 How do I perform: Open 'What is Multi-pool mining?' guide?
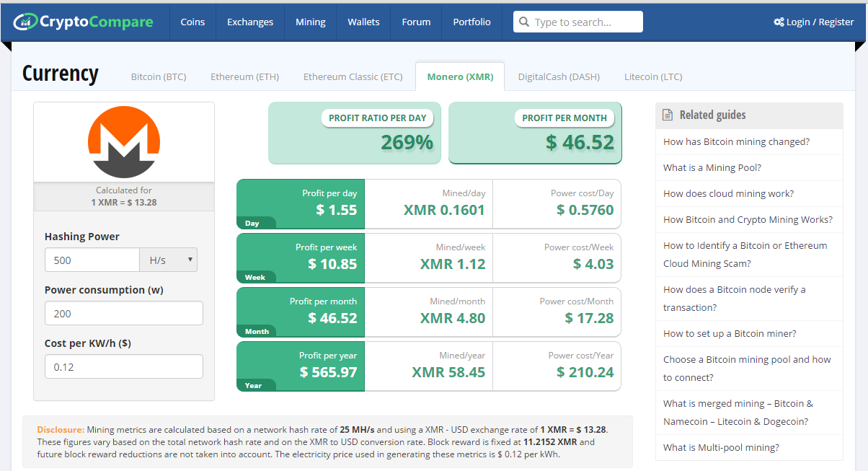pos(721,447)
